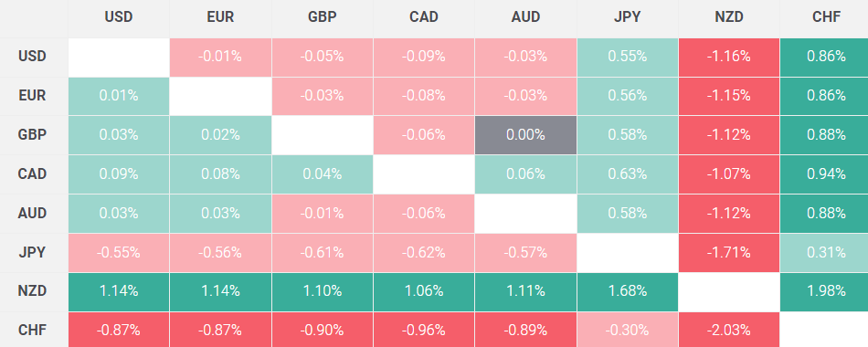Open the 1.98% NZD/CHF cell
Viewport: 868px width, 347px height.
click(x=824, y=291)
